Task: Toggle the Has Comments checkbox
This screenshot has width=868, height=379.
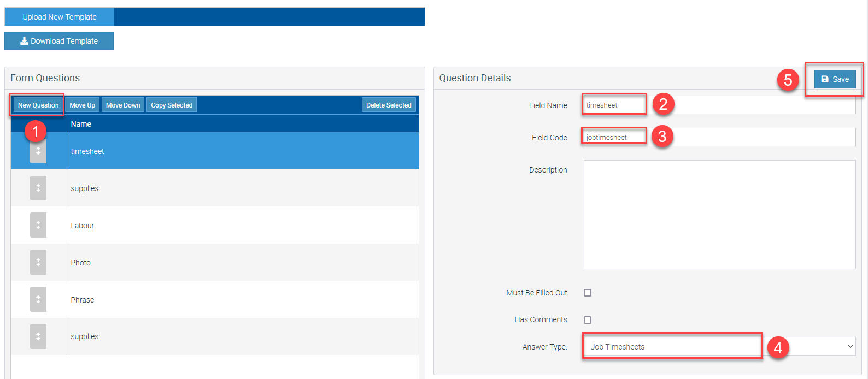Action: point(588,320)
